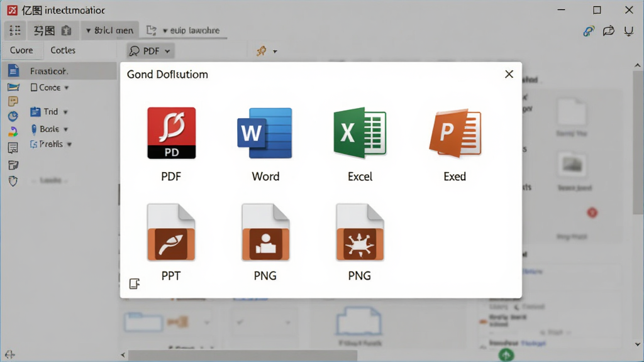Open the "bolcl men" dropdown

(x=109, y=30)
